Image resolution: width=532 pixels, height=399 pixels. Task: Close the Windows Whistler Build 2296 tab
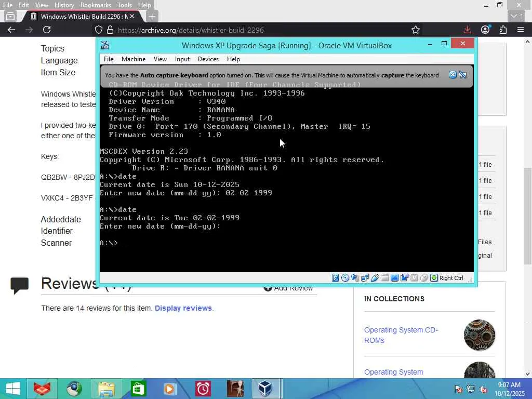point(132,16)
